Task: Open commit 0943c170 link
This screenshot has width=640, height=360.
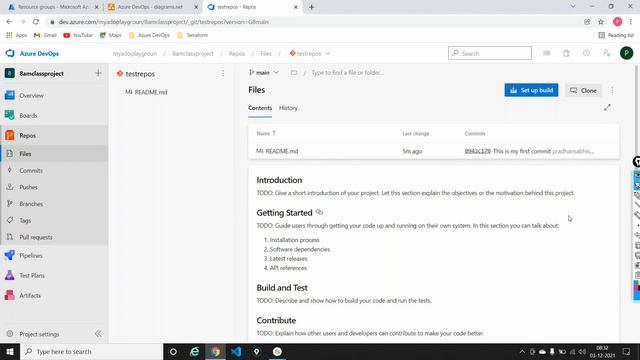Action: click(478, 151)
